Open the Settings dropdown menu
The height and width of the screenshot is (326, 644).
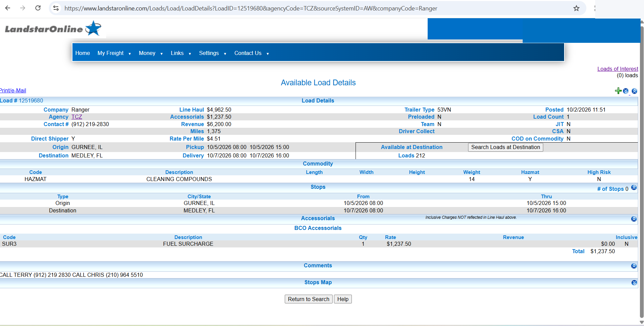(212, 53)
